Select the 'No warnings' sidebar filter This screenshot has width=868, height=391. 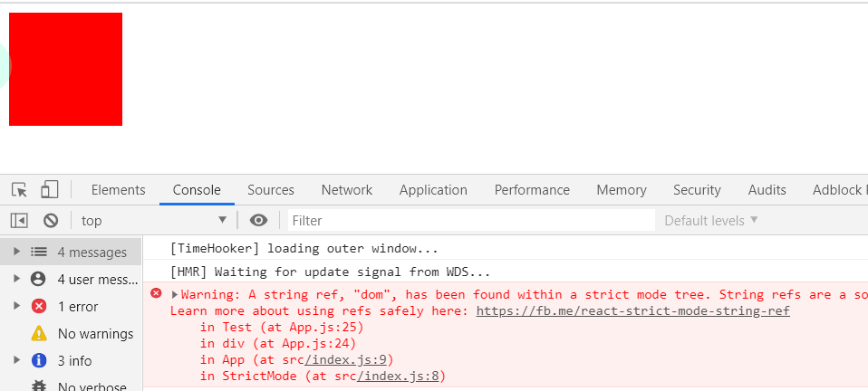click(94, 333)
